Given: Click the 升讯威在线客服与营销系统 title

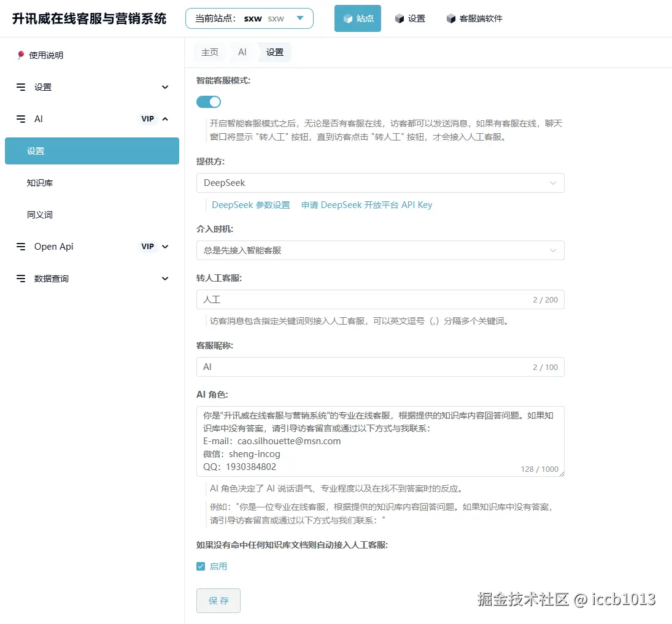Looking at the screenshot, I should coord(89,18).
